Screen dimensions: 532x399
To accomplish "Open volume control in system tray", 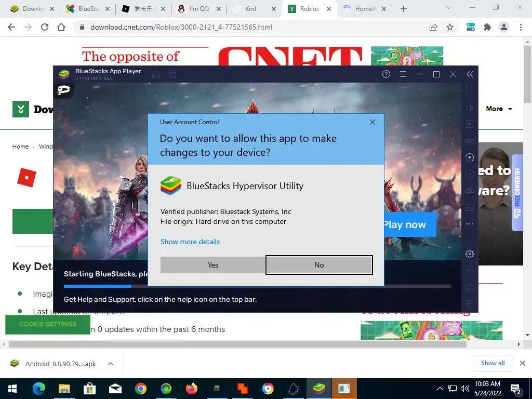I will (465, 389).
